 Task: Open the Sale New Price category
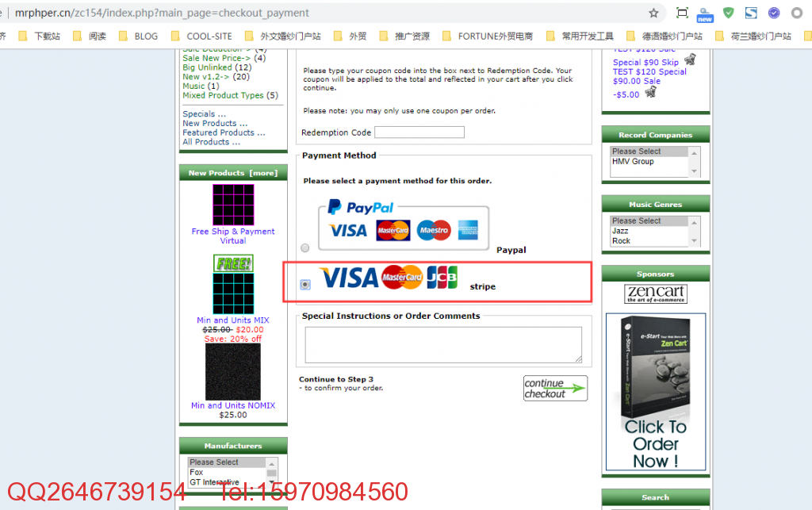click(x=216, y=58)
